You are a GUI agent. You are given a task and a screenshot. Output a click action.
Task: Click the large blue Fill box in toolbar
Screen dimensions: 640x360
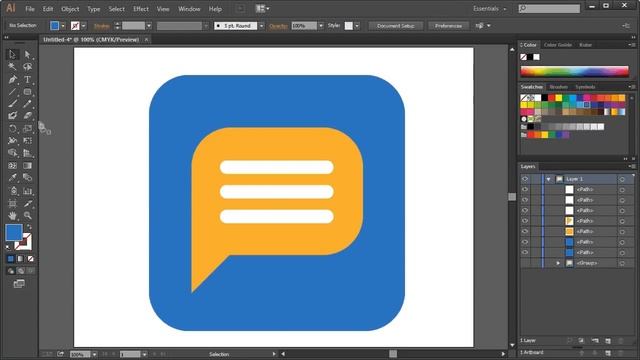click(14, 233)
